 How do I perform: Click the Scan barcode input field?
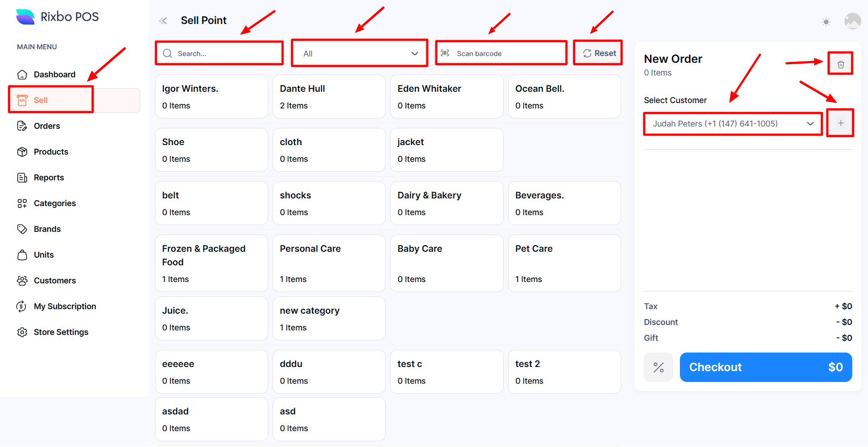(506, 53)
